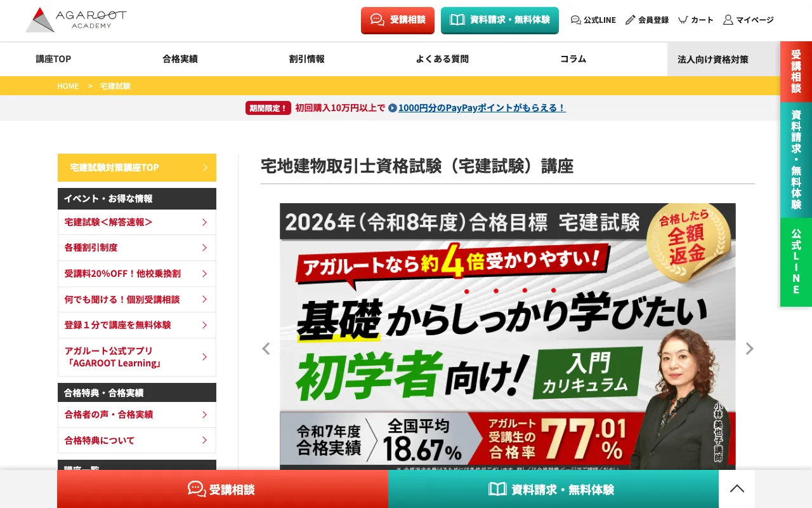Click bottom bar 資料請求・無料体験 button
The width and height of the screenshot is (812, 508).
(553, 489)
